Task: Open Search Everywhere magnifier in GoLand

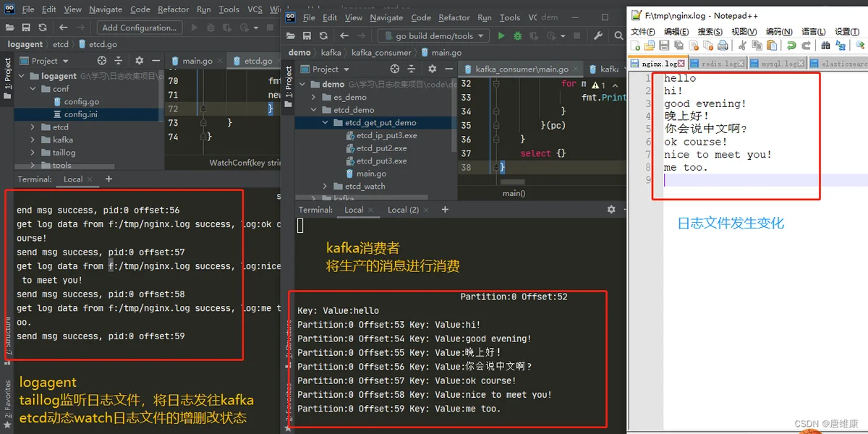Action: coord(618,35)
